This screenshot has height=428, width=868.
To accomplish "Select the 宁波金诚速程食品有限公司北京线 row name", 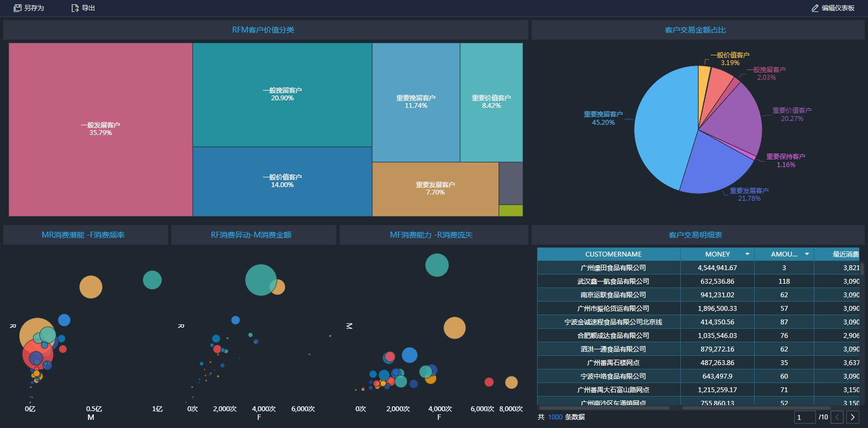I will pyautogui.click(x=613, y=322).
